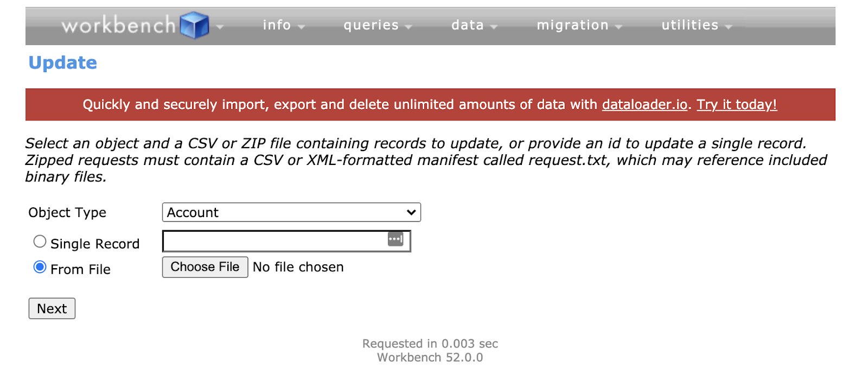Image resolution: width=868 pixels, height=387 pixels.
Task: Click the No file chosen label
Action: tap(298, 267)
